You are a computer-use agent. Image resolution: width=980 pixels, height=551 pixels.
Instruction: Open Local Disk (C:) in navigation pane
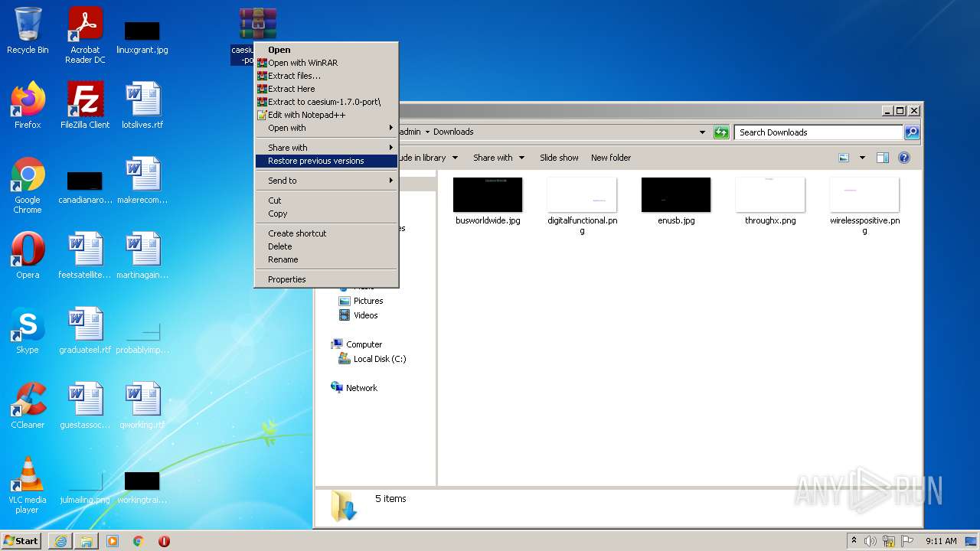[372, 359]
